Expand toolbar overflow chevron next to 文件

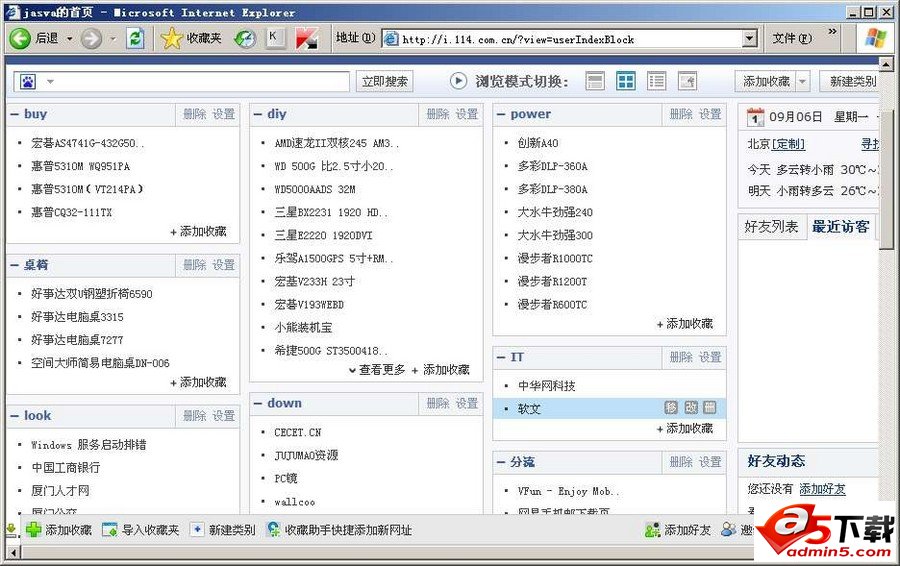pos(832,32)
